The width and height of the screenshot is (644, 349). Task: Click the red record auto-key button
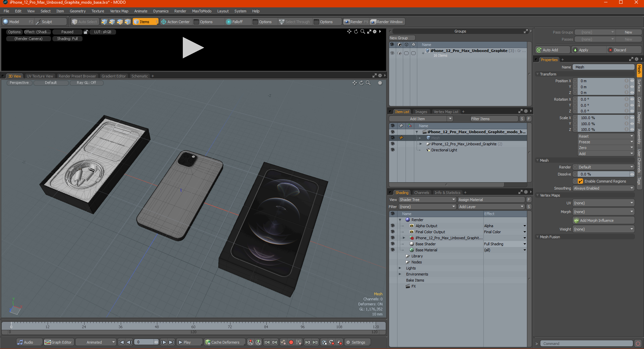291,342
